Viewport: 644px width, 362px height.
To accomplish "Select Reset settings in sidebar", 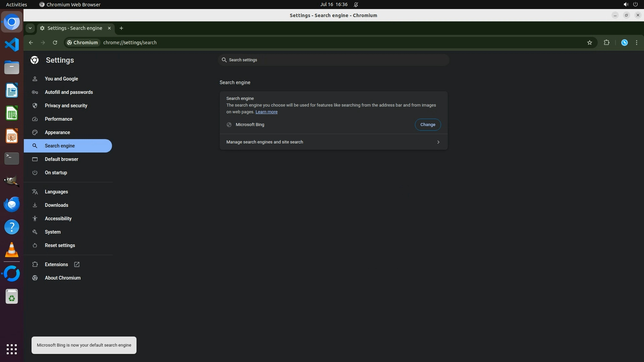I will [60, 245].
